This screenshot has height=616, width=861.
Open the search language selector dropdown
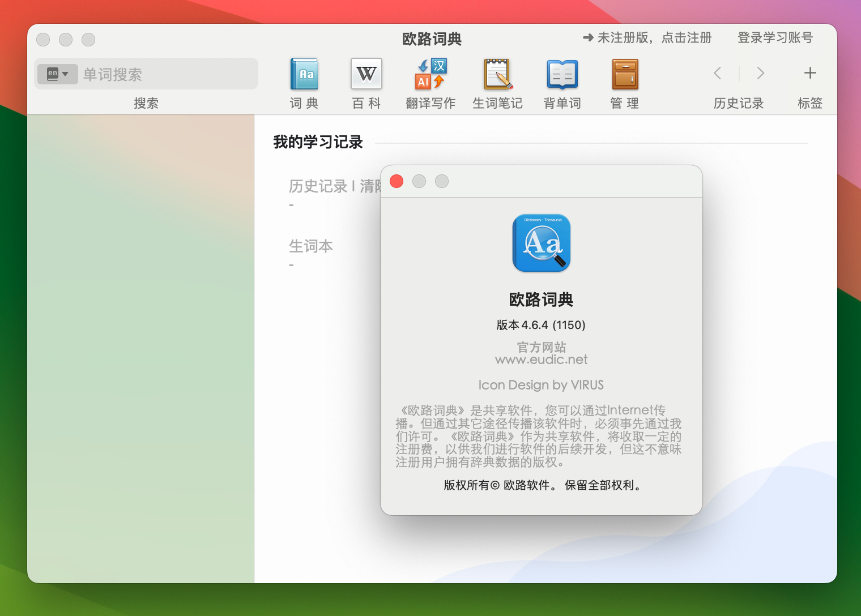coord(57,74)
